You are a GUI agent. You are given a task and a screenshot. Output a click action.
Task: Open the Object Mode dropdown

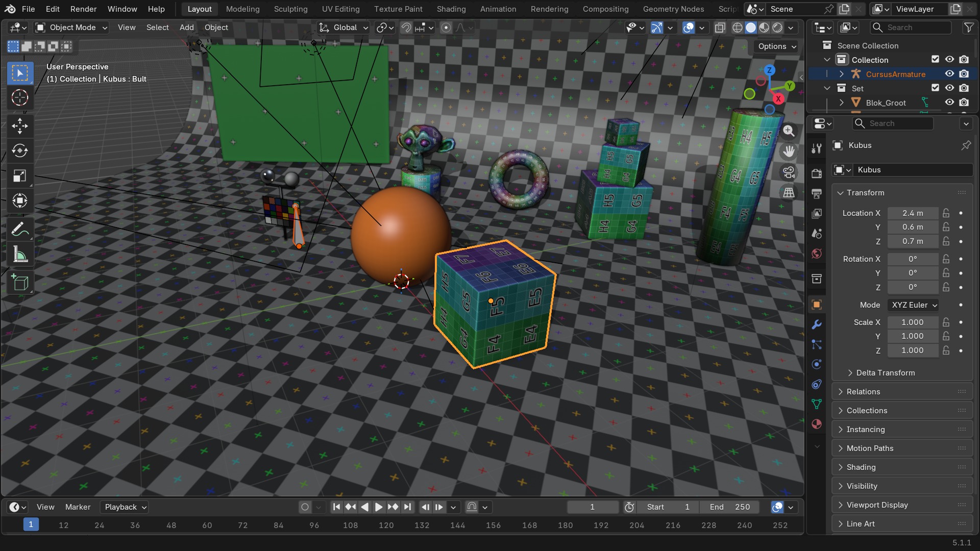71,28
